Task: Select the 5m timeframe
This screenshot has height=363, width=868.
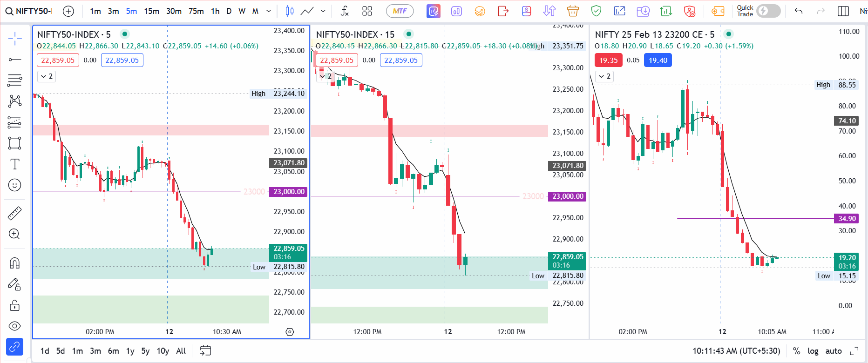Action: click(131, 11)
